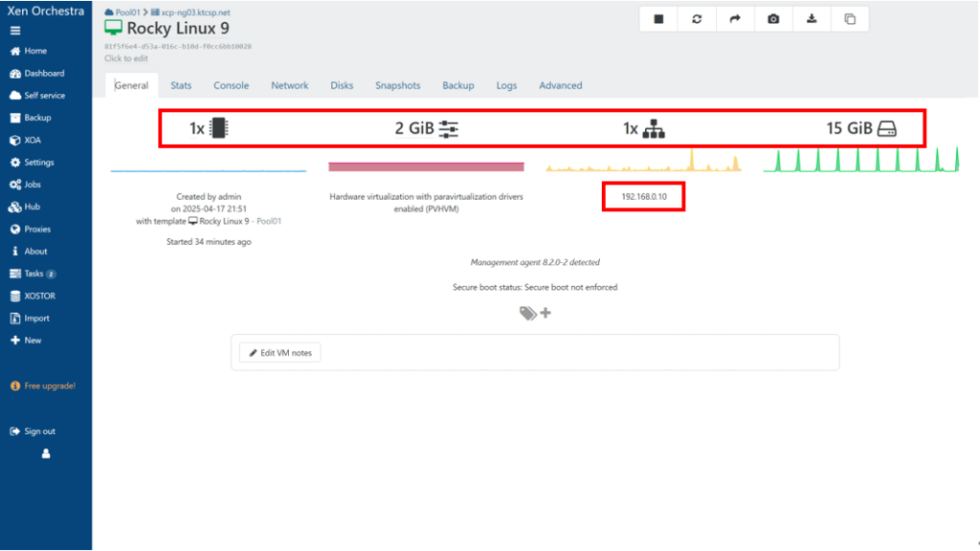Take a snapshot with the camera icon
The image size is (980, 551).
pyautogui.click(x=773, y=19)
